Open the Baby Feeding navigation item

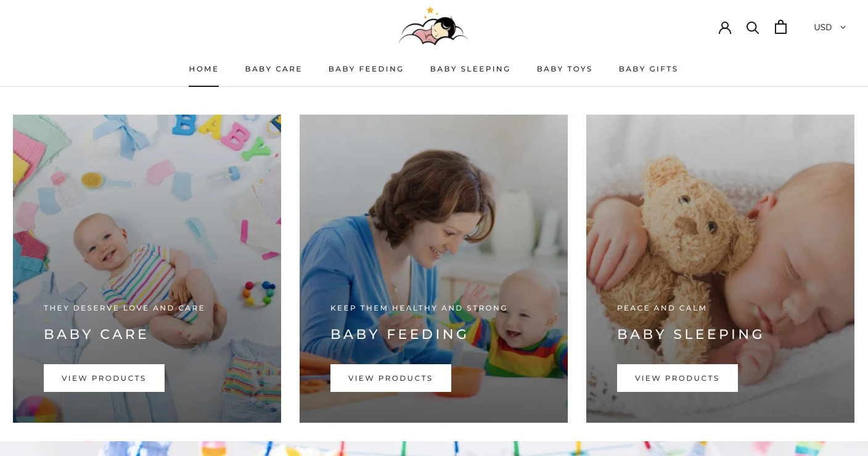[366, 69]
